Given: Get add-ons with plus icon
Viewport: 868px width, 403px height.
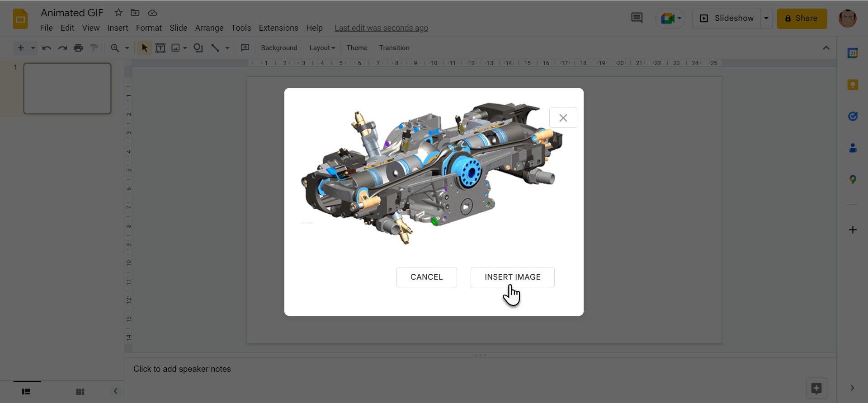Looking at the screenshot, I should coord(853,230).
